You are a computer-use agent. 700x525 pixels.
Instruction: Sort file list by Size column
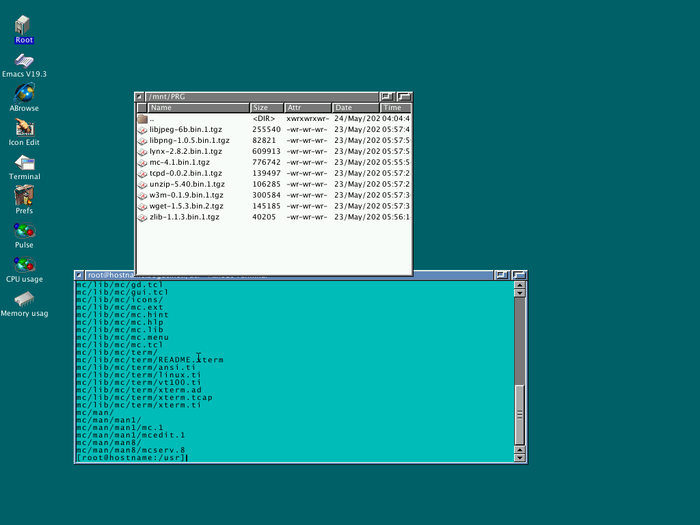pyautogui.click(x=266, y=107)
